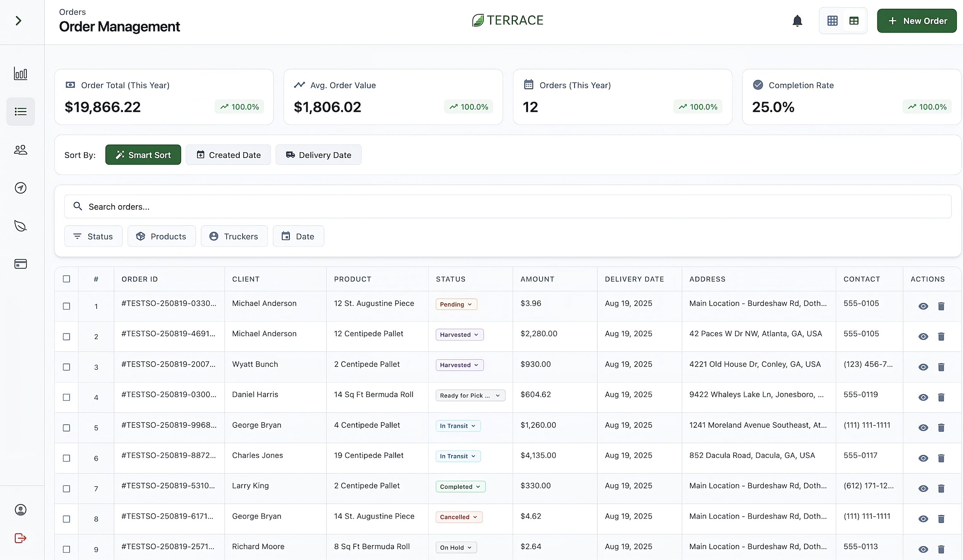
Task: Open On Hold status dropdown in row 9
Action: [x=456, y=547]
